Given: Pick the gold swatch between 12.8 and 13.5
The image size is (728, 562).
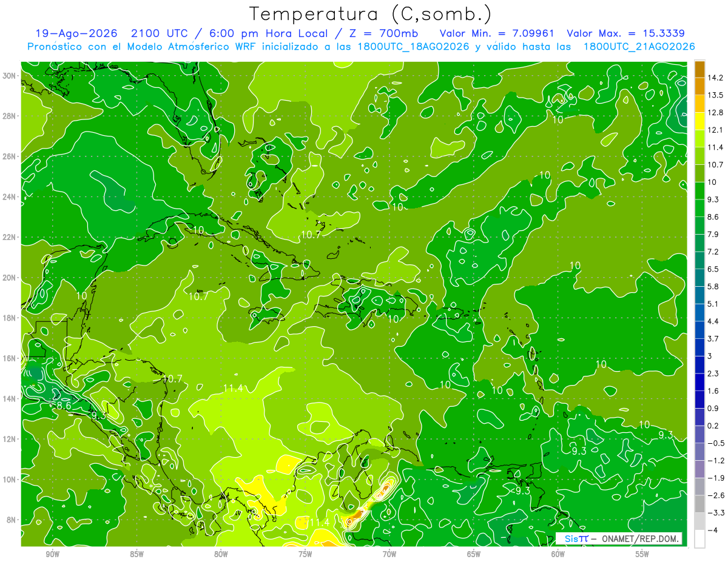Looking at the screenshot, I should point(699,104).
